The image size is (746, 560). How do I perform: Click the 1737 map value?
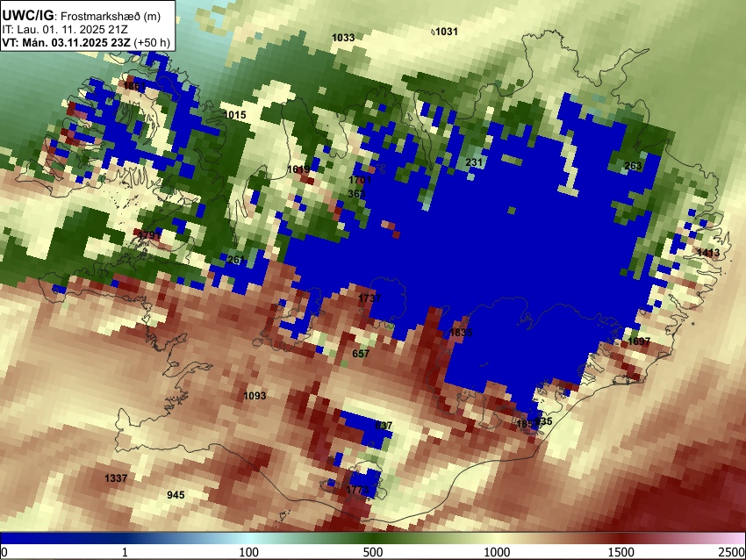pyautogui.click(x=369, y=298)
